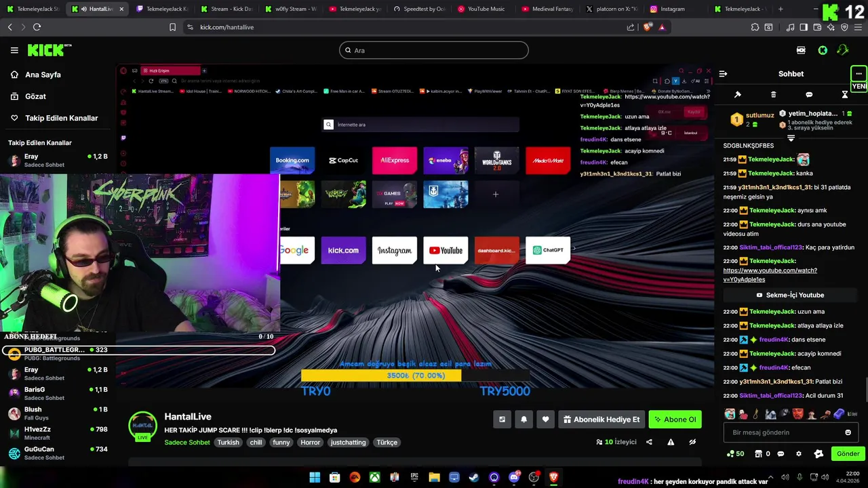
Task: Switch to the Medieval Fantasy tab
Action: pos(547,9)
